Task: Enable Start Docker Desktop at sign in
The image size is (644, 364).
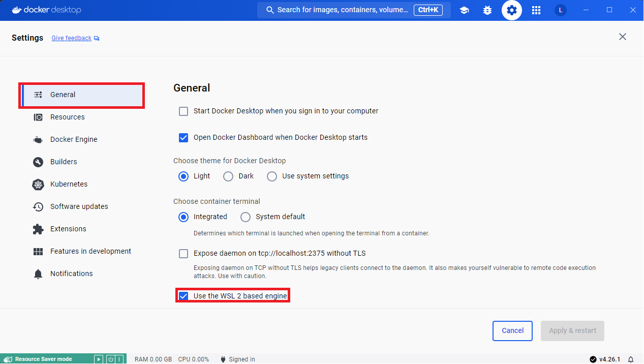Action: 183,111
